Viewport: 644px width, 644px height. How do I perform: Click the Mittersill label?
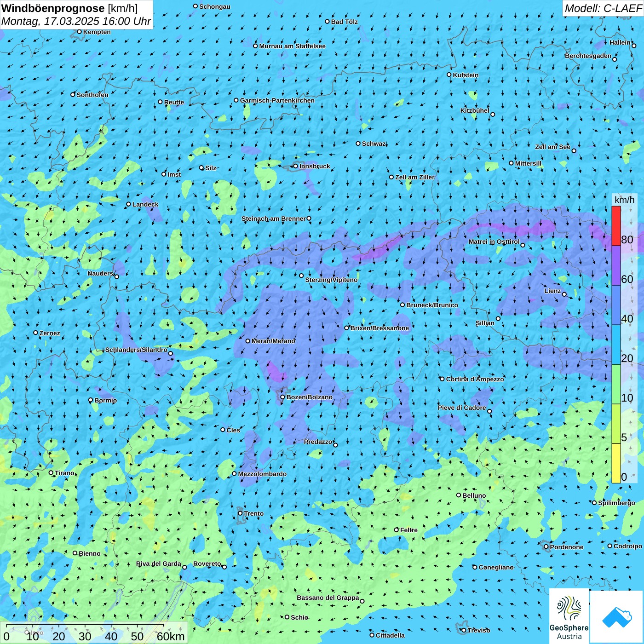click(529, 163)
